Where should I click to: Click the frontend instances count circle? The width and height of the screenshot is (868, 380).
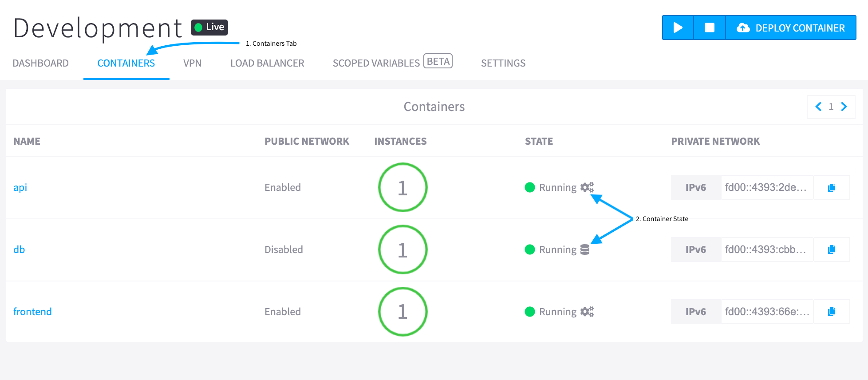point(402,312)
